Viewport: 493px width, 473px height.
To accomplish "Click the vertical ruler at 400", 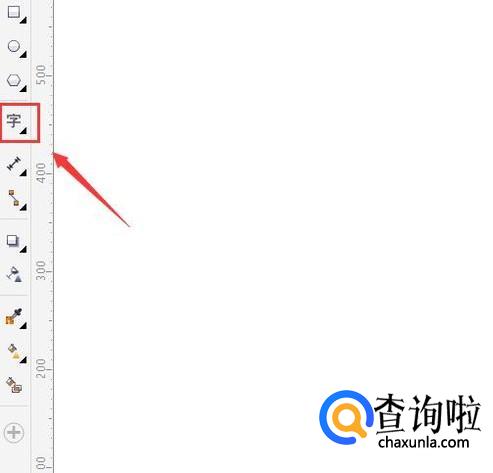I will click(x=41, y=173).
